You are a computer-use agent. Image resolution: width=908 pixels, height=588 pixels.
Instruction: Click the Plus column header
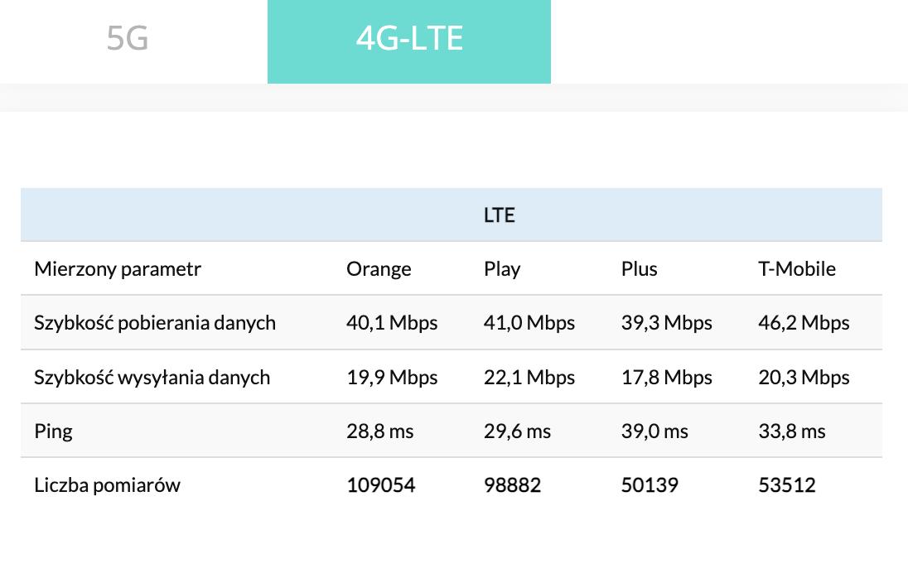(x=639, y=269)
